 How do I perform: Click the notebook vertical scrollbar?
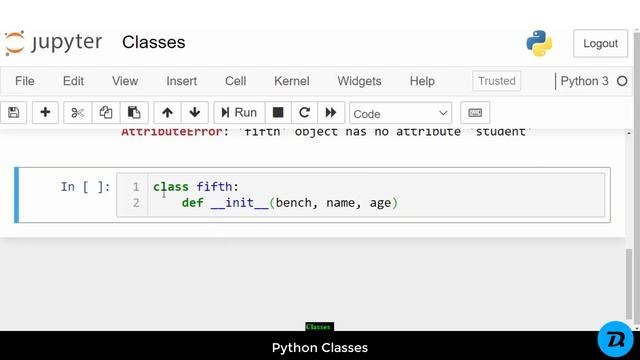(629, 284)
